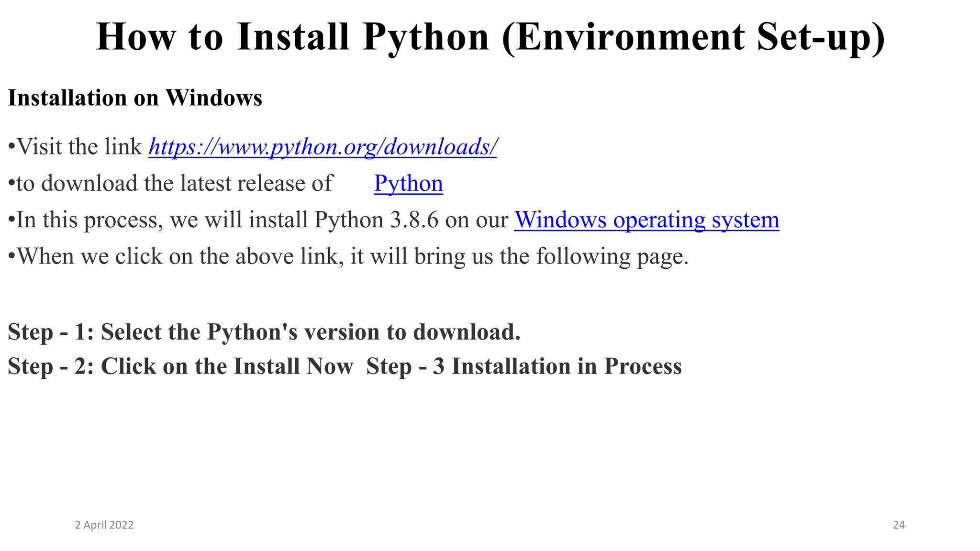980x551 pixels.
Task: Click the blue Python hyperlink
Action: [408, 184]
